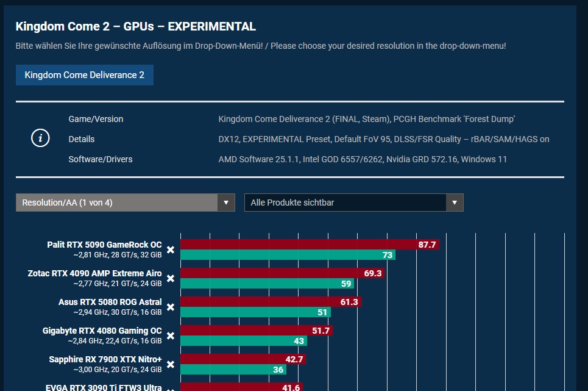
Task: Click the AMD Software 25.1.1 drivers text
Action: 363,159
